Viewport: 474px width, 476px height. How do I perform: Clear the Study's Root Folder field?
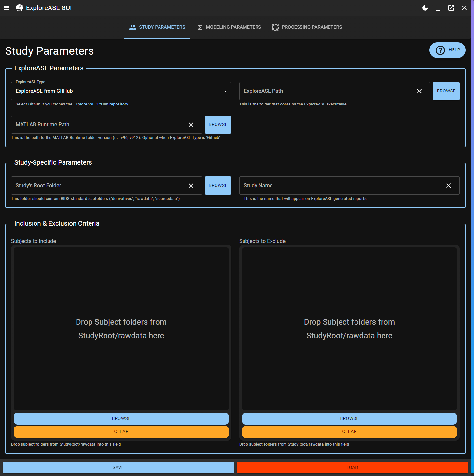[191, 186]
